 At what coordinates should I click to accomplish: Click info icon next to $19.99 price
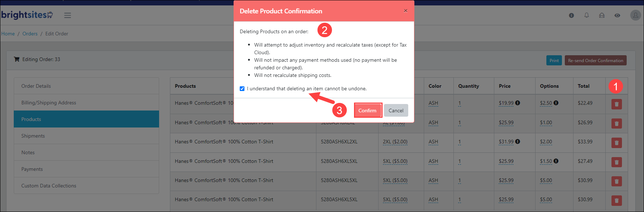pos(518,103)
